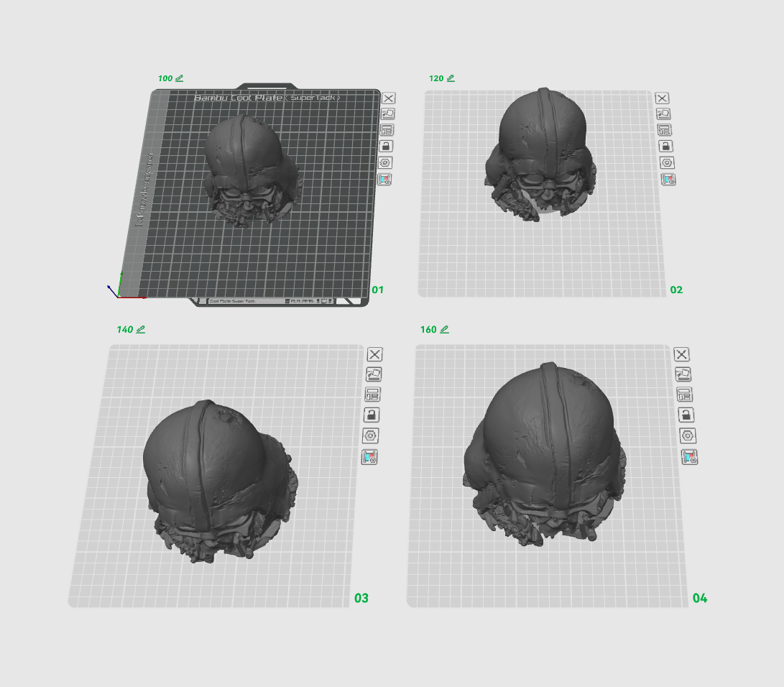The width and height of the screenshot is (784, 687).
Task: Select the helmet model on plate 01
Action: [252, 170]
